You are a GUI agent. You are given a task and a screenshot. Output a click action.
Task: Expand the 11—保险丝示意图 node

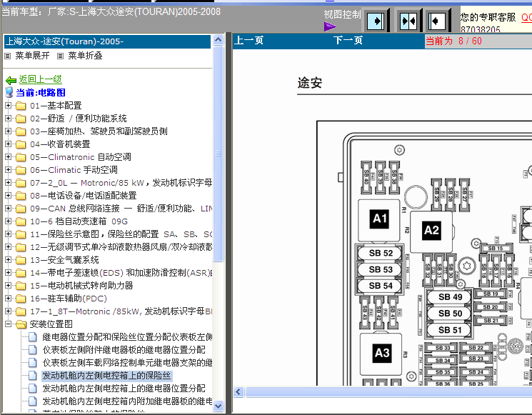click(8, 234)
